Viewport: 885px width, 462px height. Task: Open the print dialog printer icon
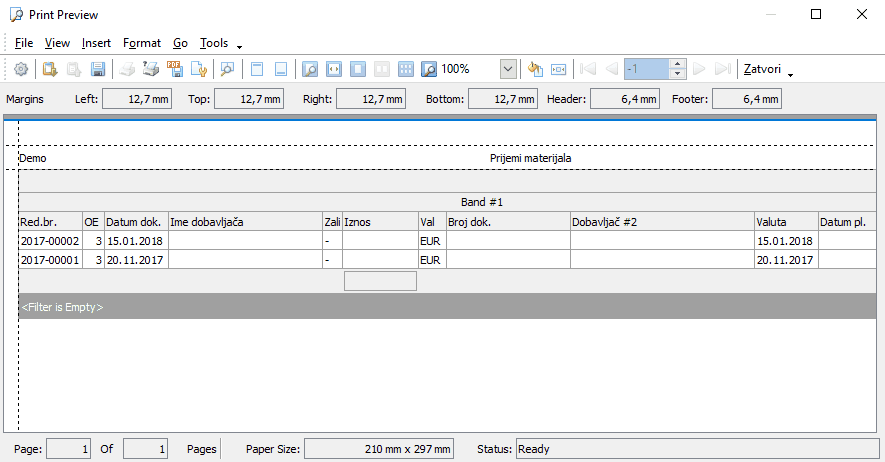(x=151, y=69)
